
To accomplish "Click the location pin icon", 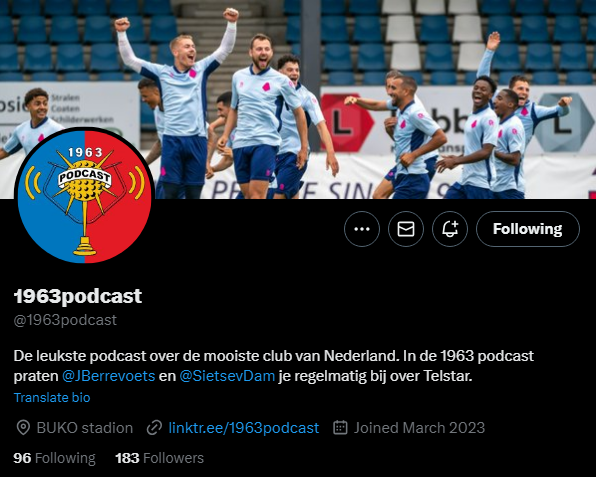I will click(x=23, y=428).
